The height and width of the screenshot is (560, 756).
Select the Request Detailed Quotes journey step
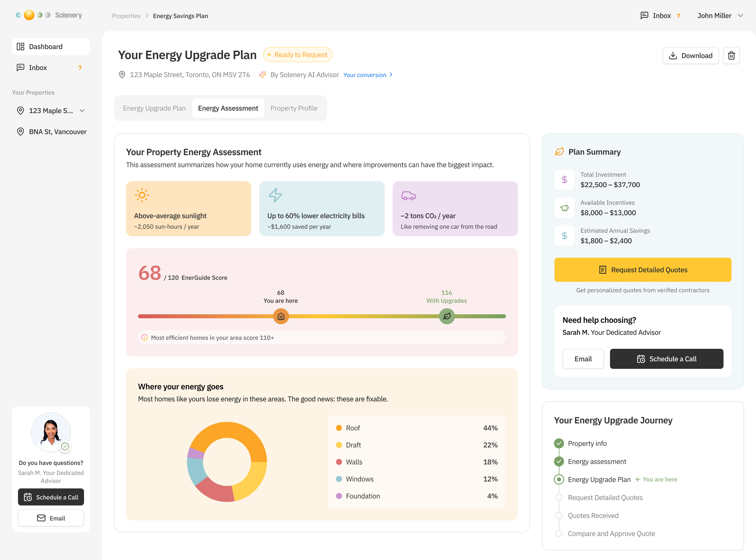[x=605, y=497]
